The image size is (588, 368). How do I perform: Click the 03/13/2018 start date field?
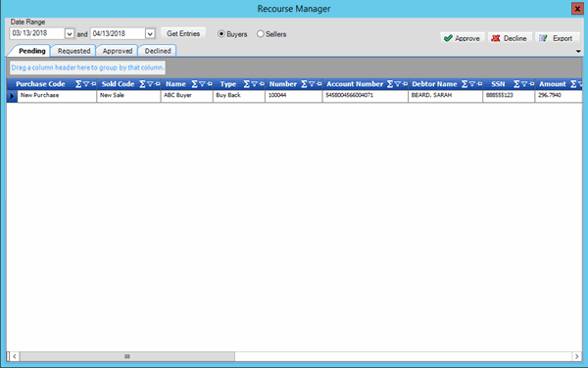(37, 33)
